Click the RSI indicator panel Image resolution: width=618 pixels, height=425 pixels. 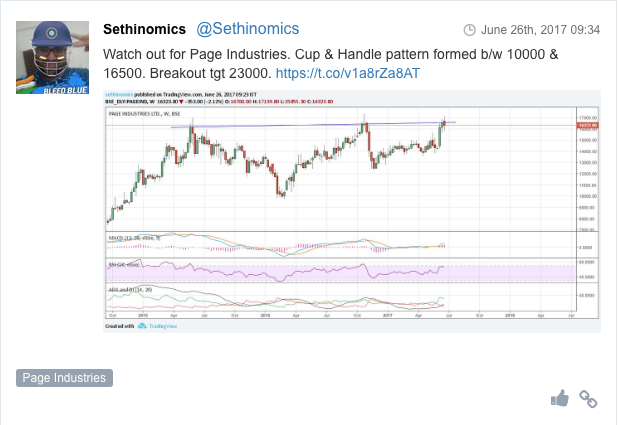pos(341,270)
